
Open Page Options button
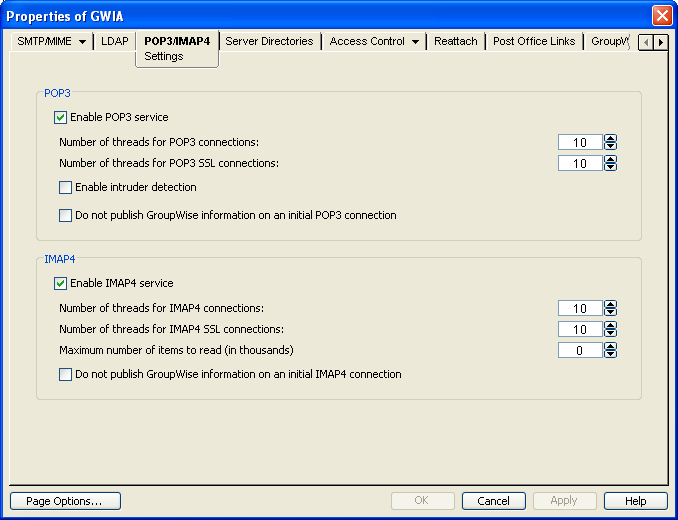(x=65, y=501)
